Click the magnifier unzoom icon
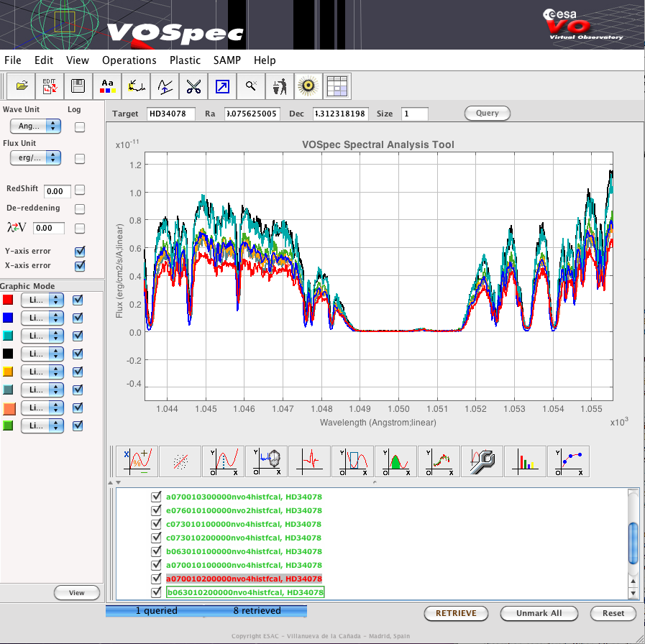The width and height of the screenshot is (645, 644). coord(251,86)
